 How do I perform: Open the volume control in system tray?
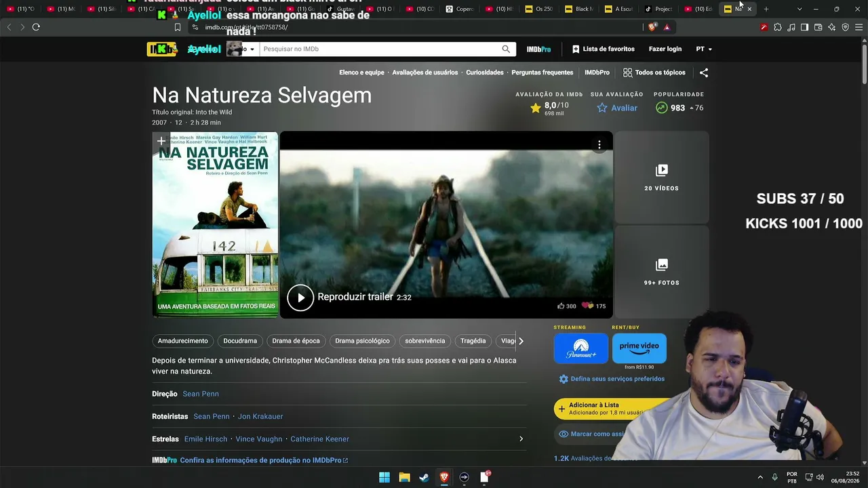(x=820, y=477)
